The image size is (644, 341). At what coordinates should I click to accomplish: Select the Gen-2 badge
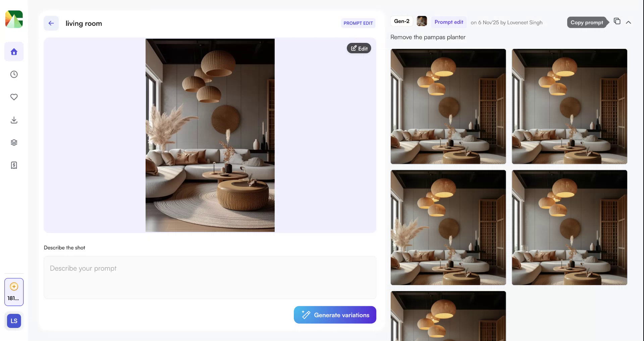point(401,21)
